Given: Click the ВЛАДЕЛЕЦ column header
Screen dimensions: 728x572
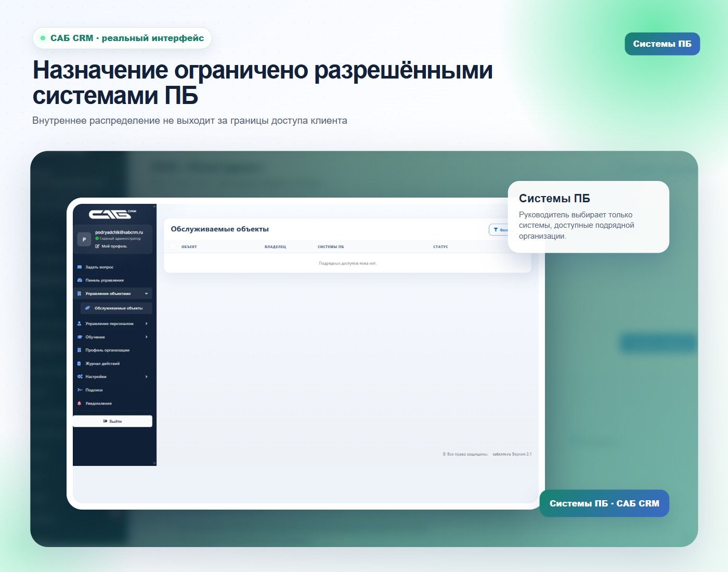Looking at the screenshot, I should click(275, 246).
